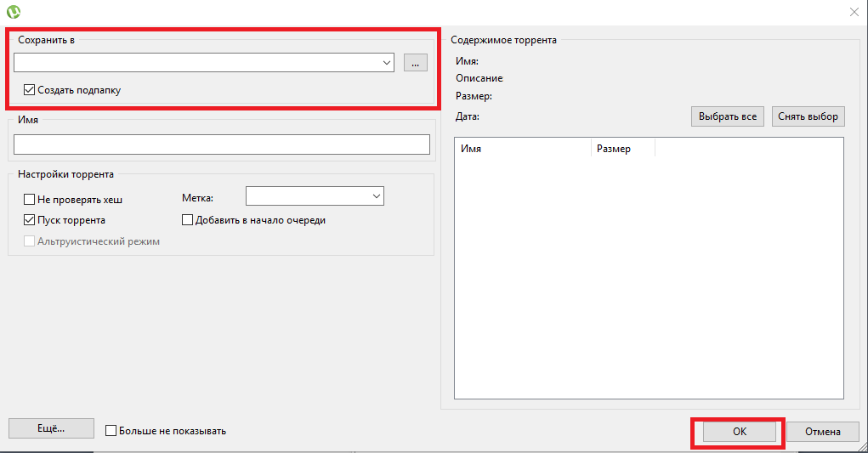Enable the "Не проверять хеш" checkbox
This screenshot has width=868, height=453.
[30, 200]
